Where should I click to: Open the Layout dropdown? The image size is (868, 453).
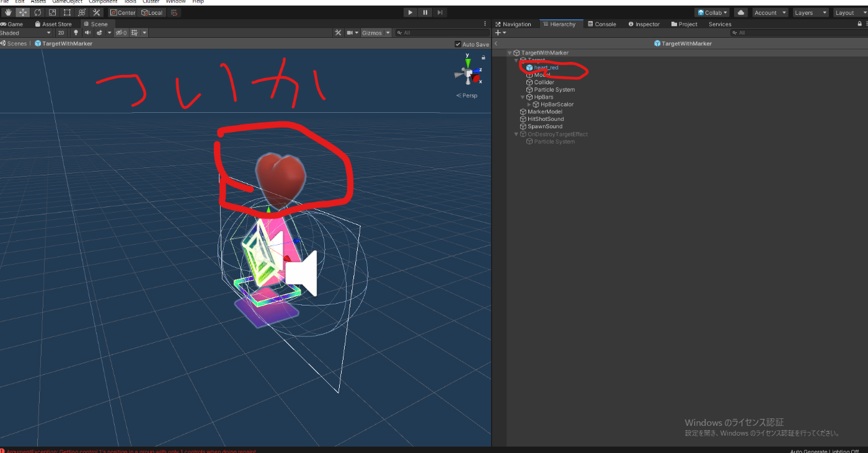849,12
